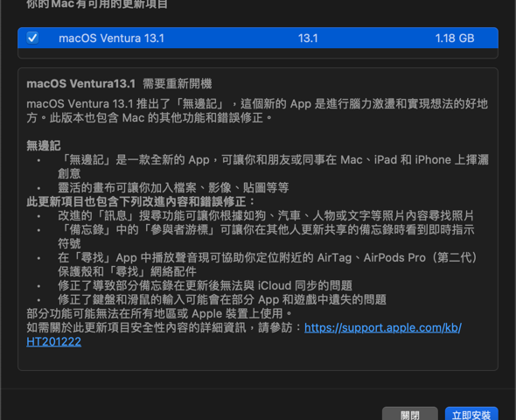The height and width of the screenshot is (420, 516).
Task: Click the bullet about 「備忘錄」參與者游標
Action: coord(266,236)
